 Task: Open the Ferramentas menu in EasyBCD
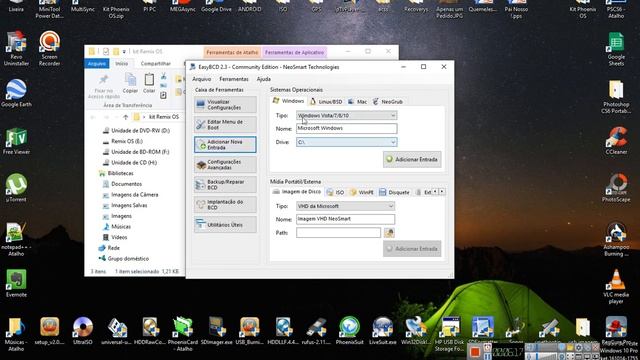pyautogui.click(x=233, y=79)
